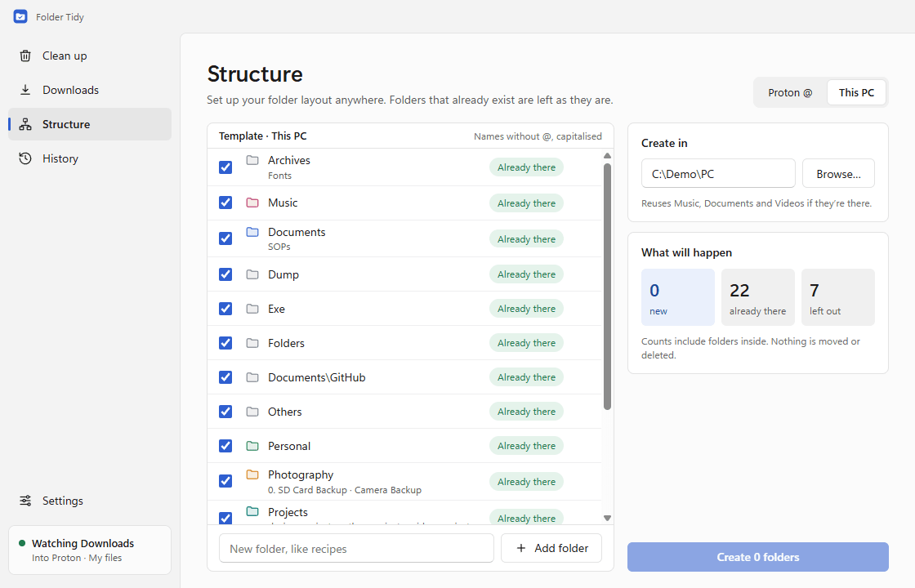The height and width of the screenshot is (588, 915).
Task: Click the New folder name input
Action: tap(356, 548)
